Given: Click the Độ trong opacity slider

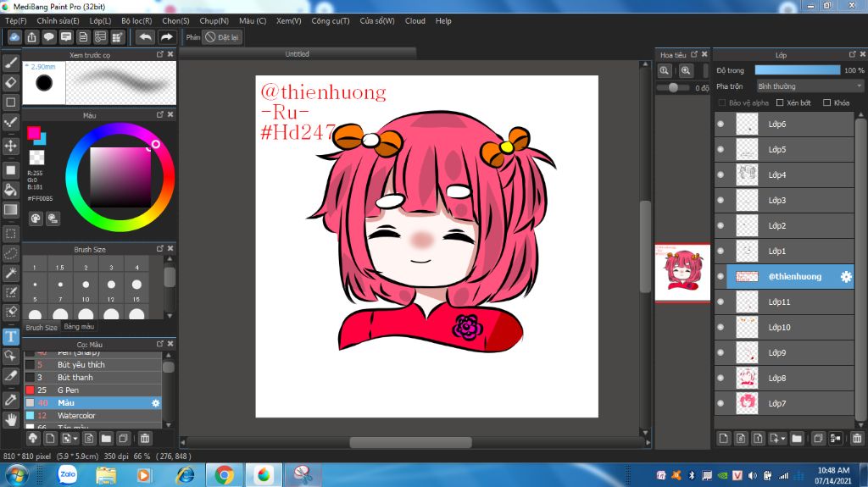Looking at the screenshot, I should pos(797,70).
